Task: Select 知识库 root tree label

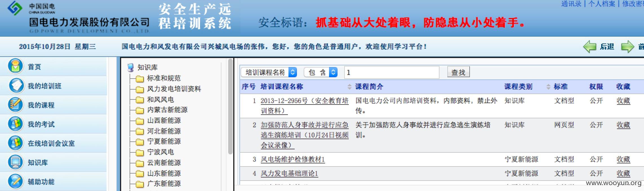Action: (x=147, y=67)
